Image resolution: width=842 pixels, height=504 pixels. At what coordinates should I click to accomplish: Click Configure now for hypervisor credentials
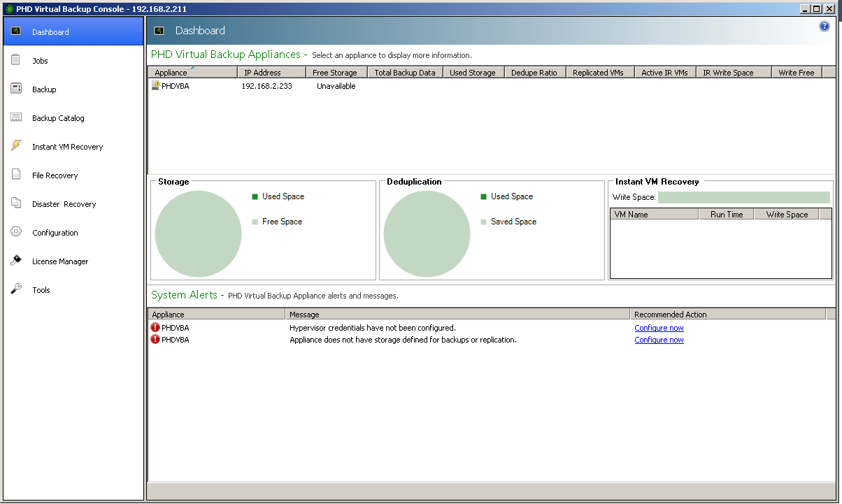pos(659,328)
